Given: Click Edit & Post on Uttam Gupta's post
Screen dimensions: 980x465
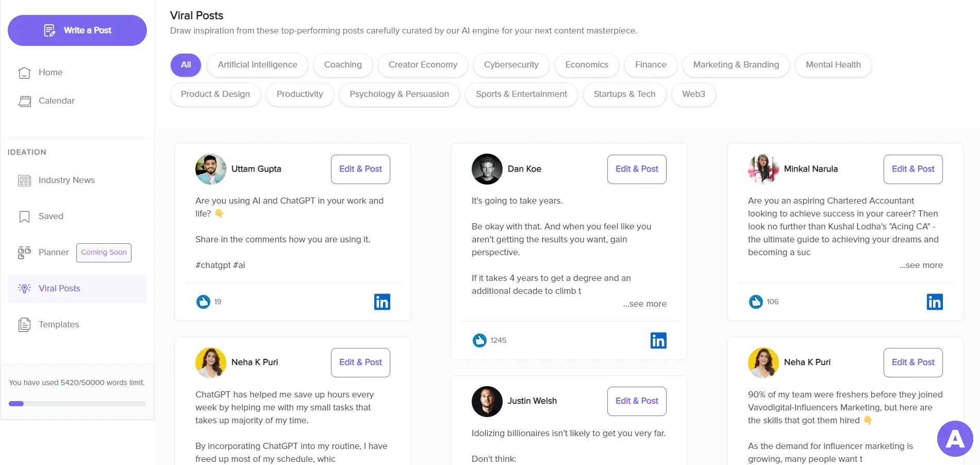Looking at the screenshot, I should [360, 169].
